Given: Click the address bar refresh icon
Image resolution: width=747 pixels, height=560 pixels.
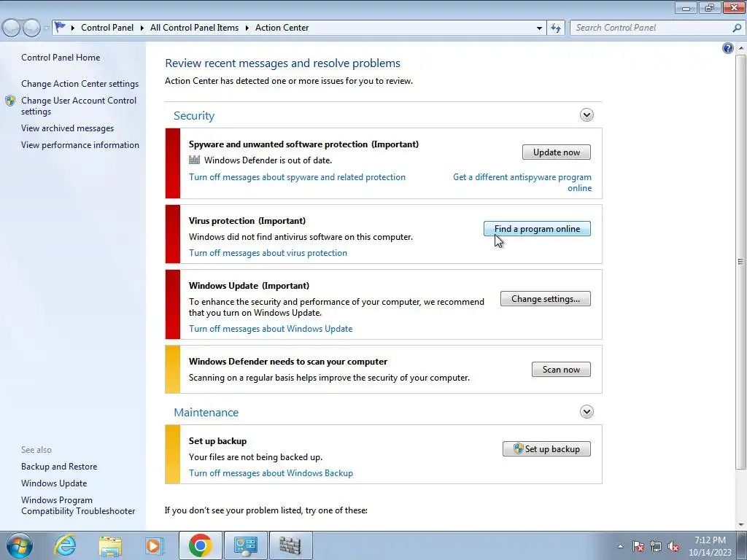Looking at the screenshot, I should 555,28.
